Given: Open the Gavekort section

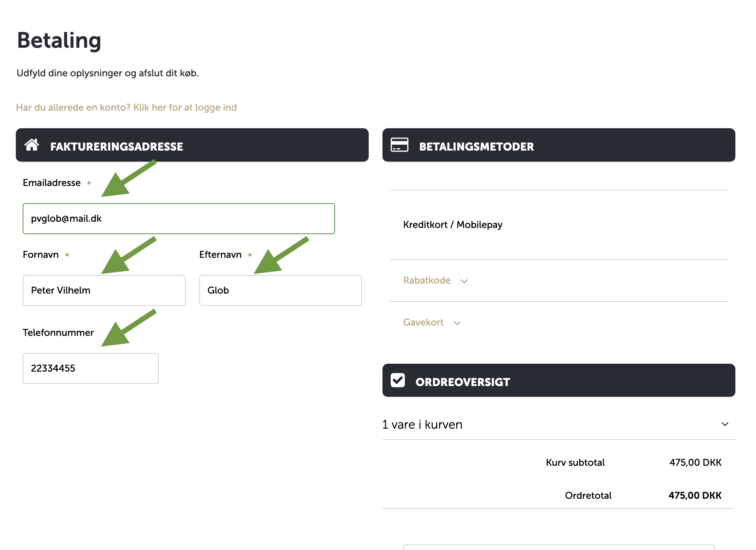Looking at the screenshot, I should click(x=423, y=322).
